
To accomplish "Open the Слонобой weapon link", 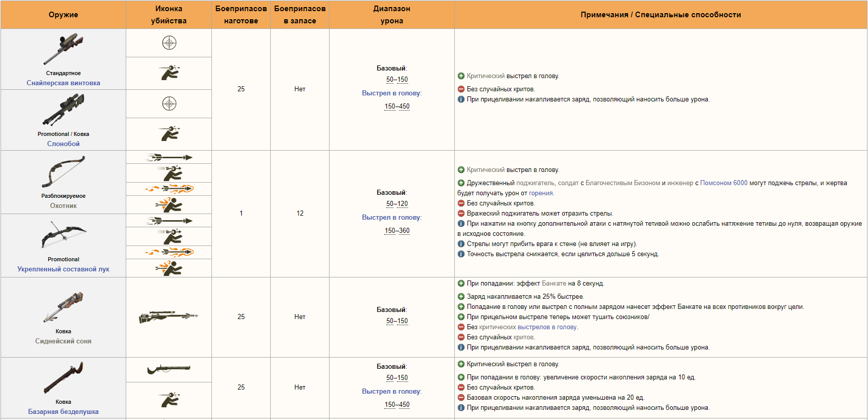I will click(x=63, y=144).
